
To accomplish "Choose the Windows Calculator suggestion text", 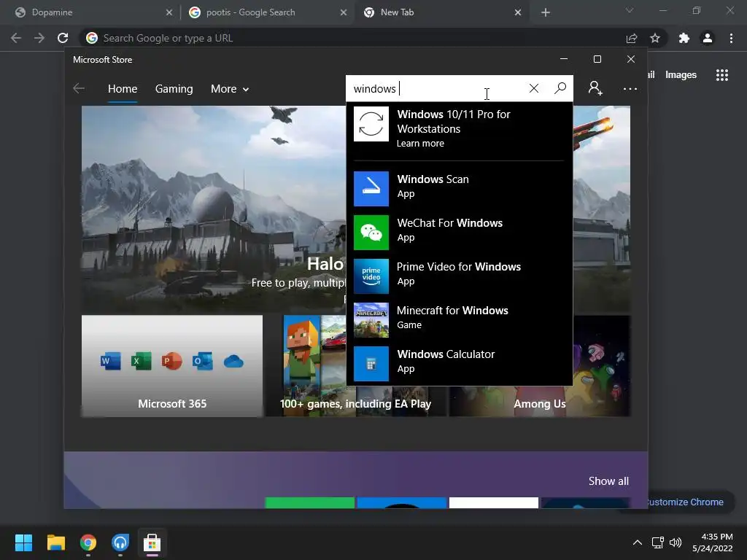I will pyautogui.click(x=446, y=354).
